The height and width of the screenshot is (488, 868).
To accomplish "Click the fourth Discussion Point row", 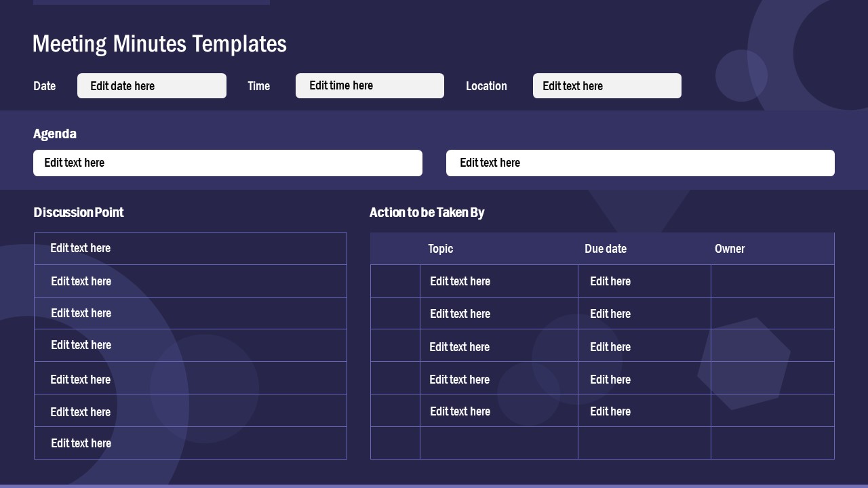I will point(191,345).
